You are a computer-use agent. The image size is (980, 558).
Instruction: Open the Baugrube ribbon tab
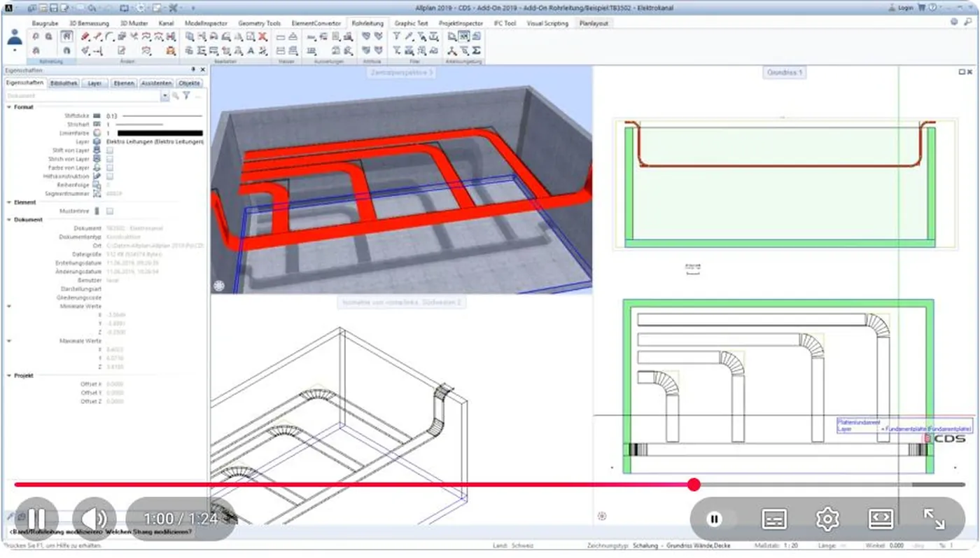pos(46,23)
